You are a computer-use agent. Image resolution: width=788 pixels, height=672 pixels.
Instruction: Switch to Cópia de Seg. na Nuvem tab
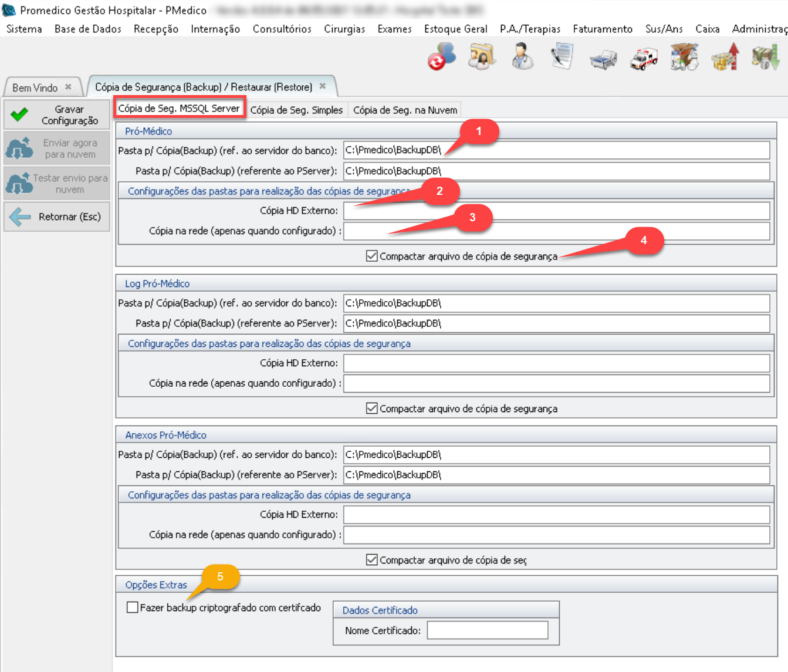405,110
